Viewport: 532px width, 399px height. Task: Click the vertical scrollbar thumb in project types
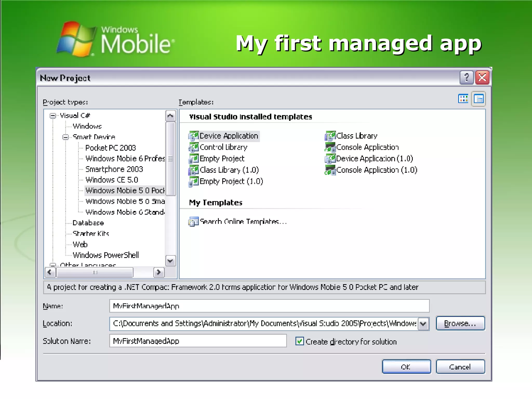[170, 159]
